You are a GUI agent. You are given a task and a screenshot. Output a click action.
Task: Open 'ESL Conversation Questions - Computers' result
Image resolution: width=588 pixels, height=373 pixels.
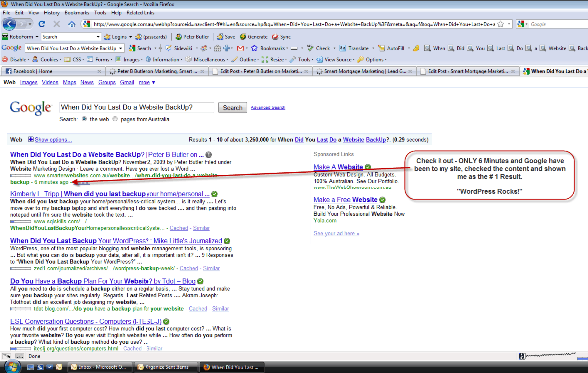tap(86, 321)
